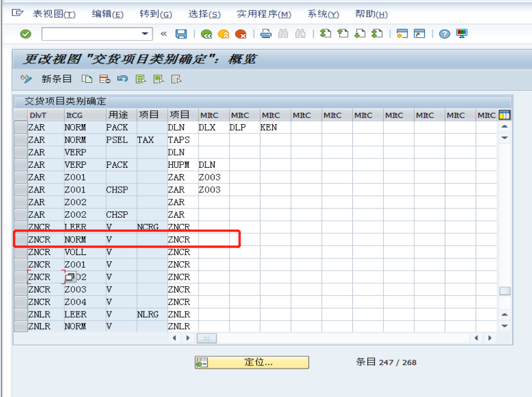Open the 表视图(T) menu
Screen dimensions: 532x397
click(54, 14)
